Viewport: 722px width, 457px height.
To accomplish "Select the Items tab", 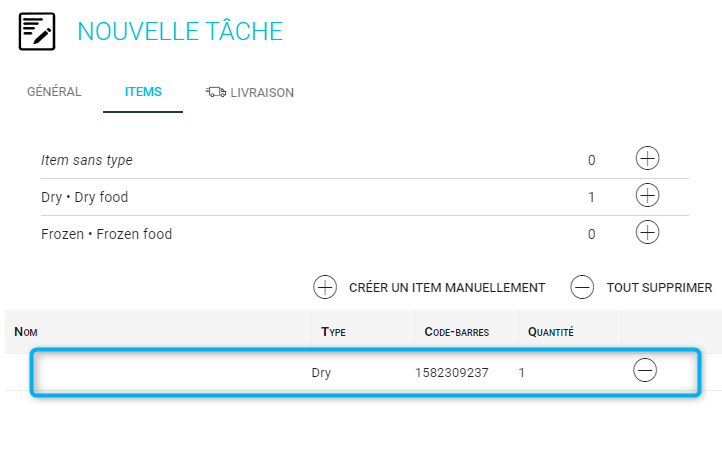I will point(143,92).
